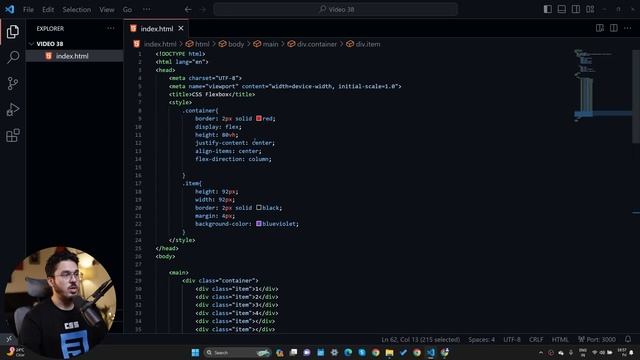Click div.container breadcrumb segment
640x360 pixels.
(312, 44)
